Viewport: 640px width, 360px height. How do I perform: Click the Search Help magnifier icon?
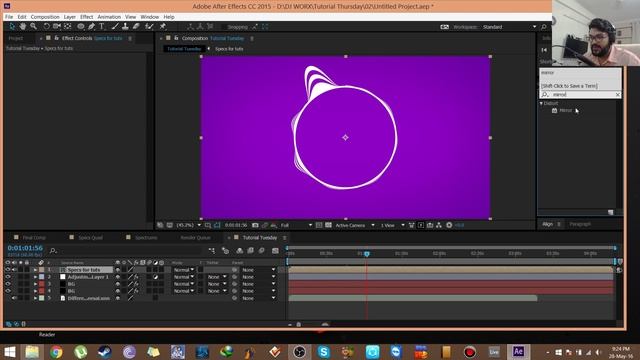[x=544, y=27]
